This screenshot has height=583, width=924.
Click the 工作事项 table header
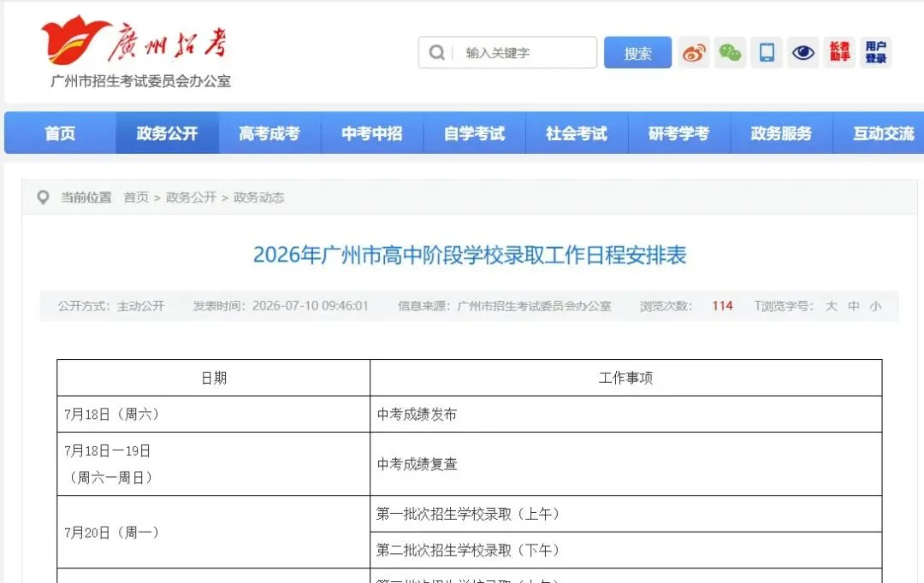tap(625, 378)
